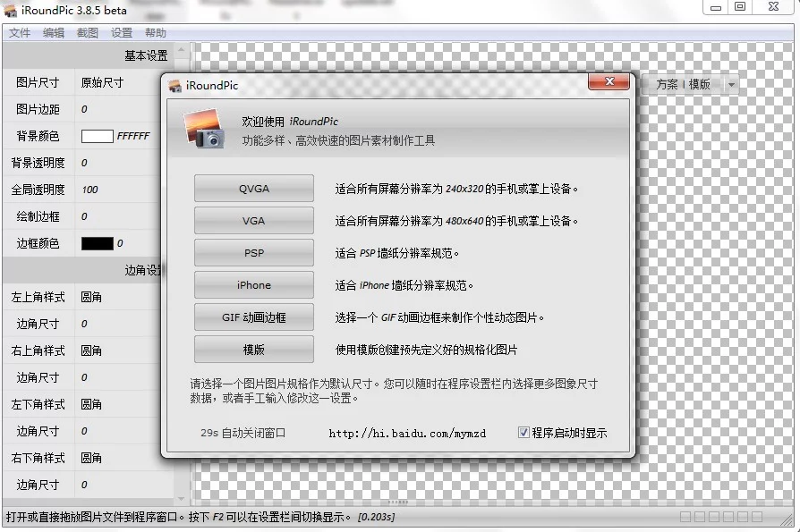Screen dimensions: 800x532
Task: Close the iRoundPic welcome dialog
Action: [609, 81]
